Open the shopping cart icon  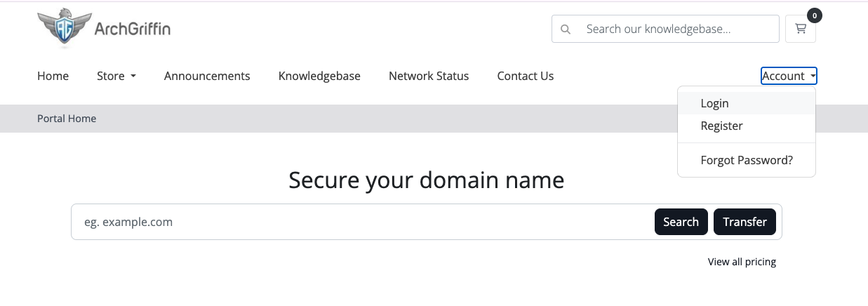(800, 29)
